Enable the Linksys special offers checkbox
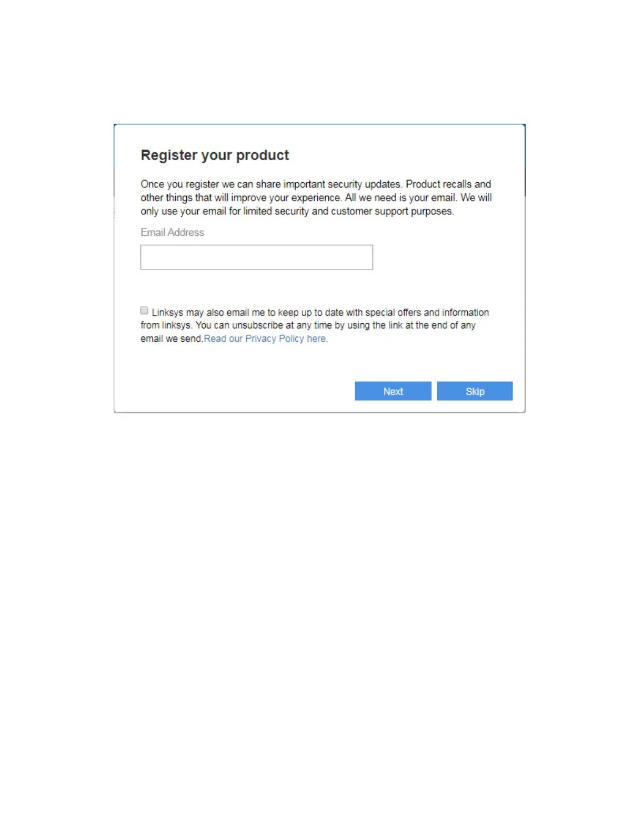Screen dimensions: 644x834 pos(144,311)
